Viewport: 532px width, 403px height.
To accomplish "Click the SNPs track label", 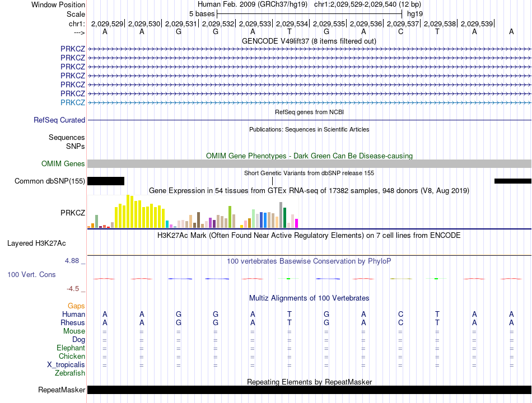I will coord(76,146).
